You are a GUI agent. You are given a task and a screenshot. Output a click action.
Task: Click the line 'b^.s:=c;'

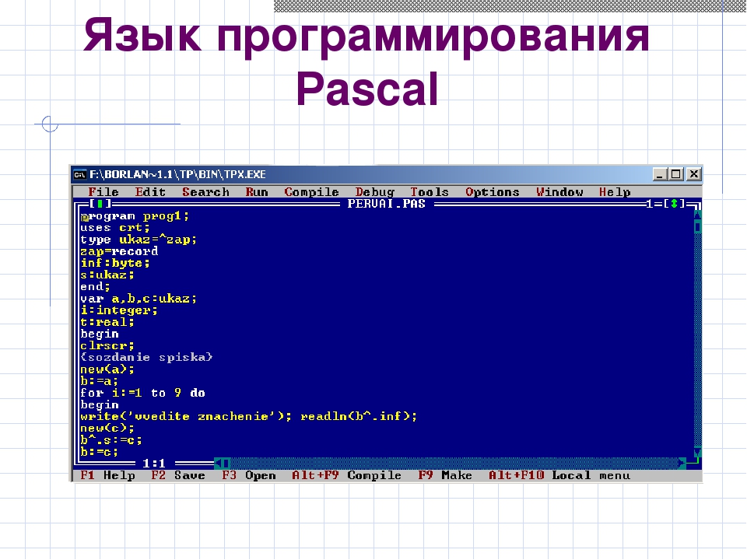(111, 439)
